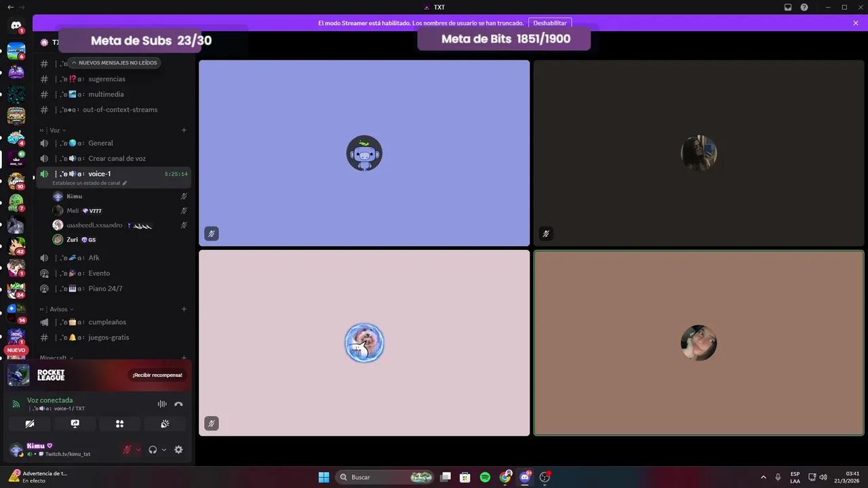Viewport: 868px width, 488px height.
Task: Open noise suppression waveform icon
Action: coord(162,404)
